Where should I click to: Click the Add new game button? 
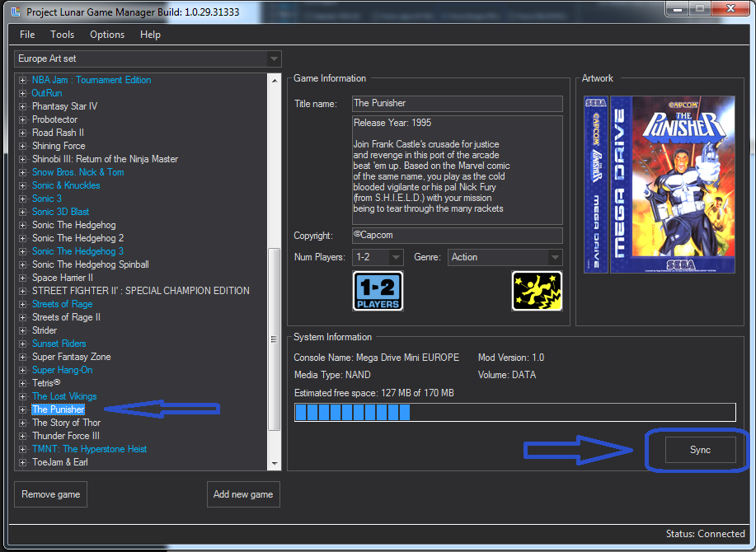tap(243, 494)
